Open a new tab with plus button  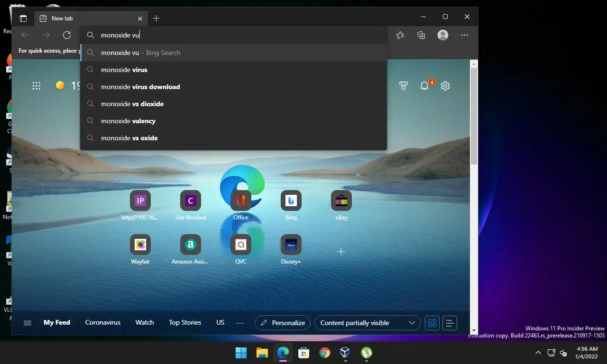pos(156,18)
